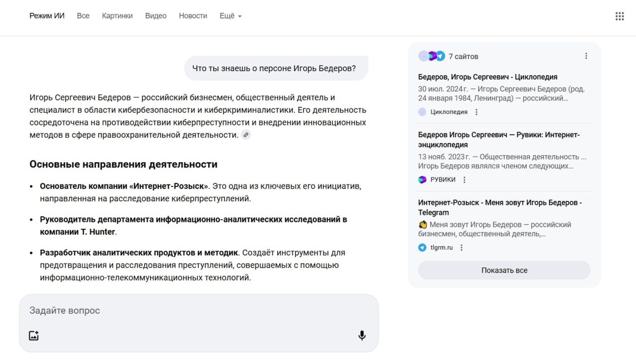This screenshot has width=636, height=364.
Task: Click the link icon after the intro paragraph
Action: [245, 135]
